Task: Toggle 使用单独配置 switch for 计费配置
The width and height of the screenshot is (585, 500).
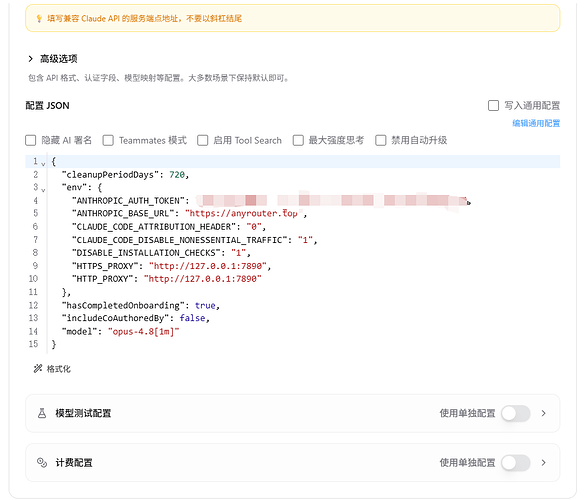Action: point(516,463)
